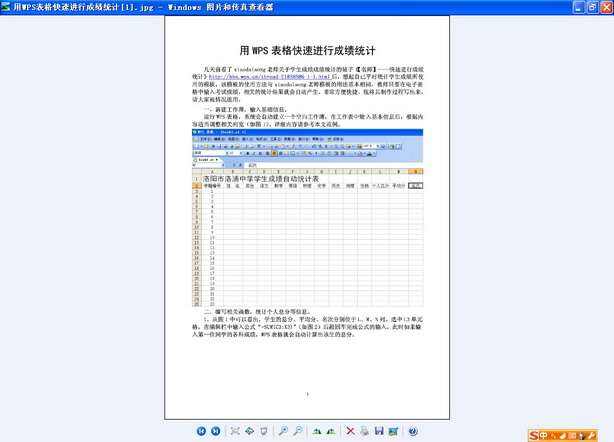Save a copy via floppy disk icon
The width and height of the screenshot is (614, 442).
[379, 431]
